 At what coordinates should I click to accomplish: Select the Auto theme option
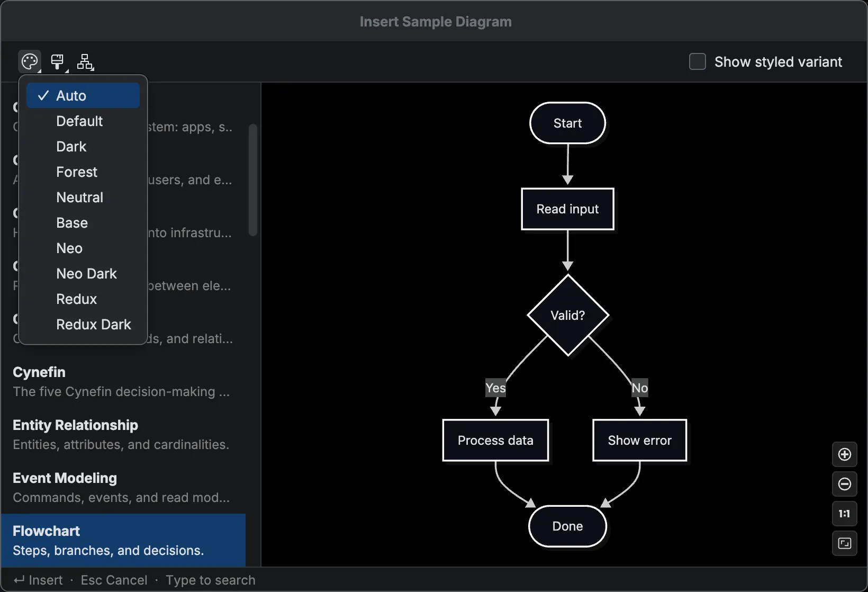pyautogui.click(x=83, y=95)
